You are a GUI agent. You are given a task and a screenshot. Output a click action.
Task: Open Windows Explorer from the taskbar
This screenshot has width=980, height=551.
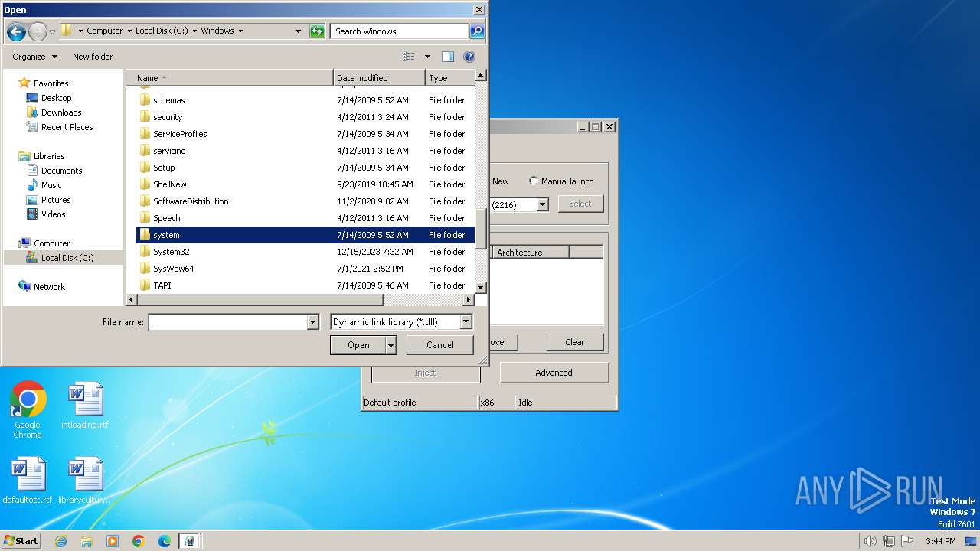point(87,541)
